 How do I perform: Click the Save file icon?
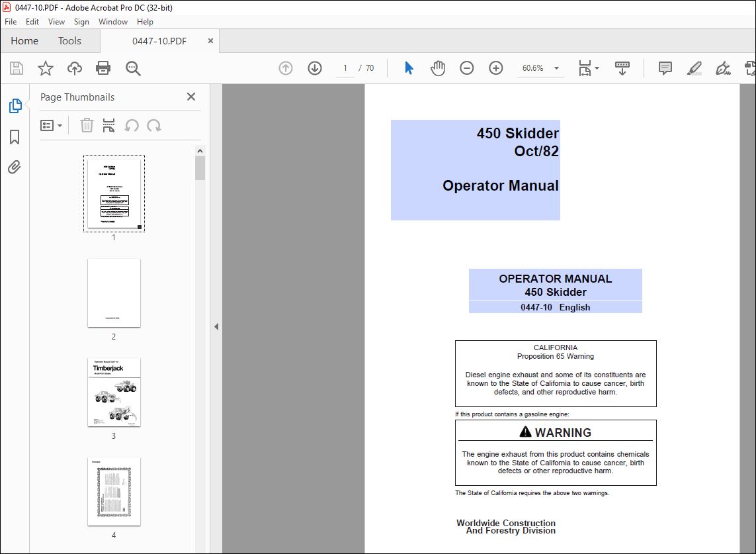[x=17, y=68]
